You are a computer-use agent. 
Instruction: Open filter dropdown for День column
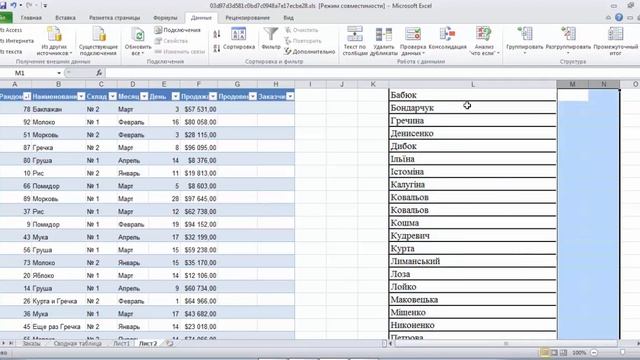pyautogui.click(x=176, y=96)
